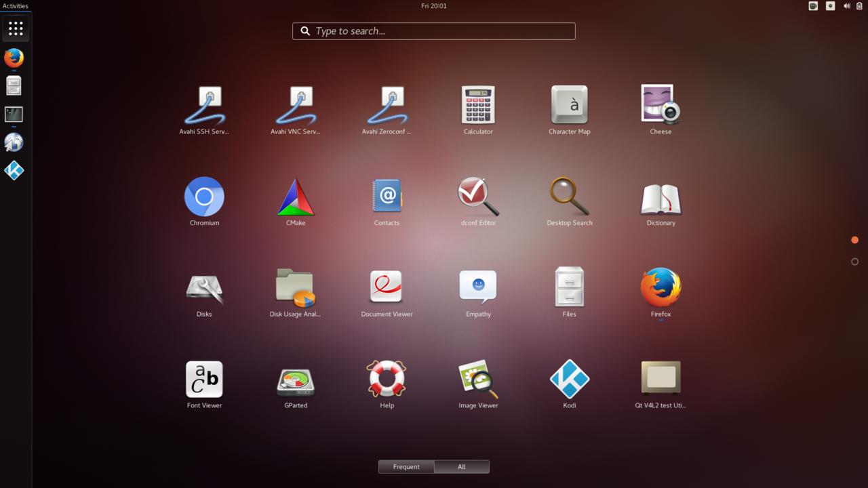Click the tray icon beside the volume icon
Screen dimensions: 868x488
pos(830,6)
